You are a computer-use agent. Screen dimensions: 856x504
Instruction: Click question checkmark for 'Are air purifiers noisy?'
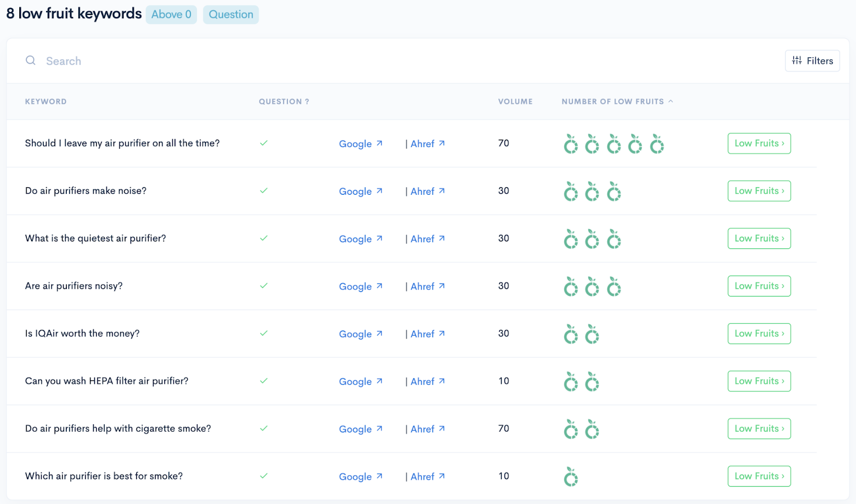point(264,286)
